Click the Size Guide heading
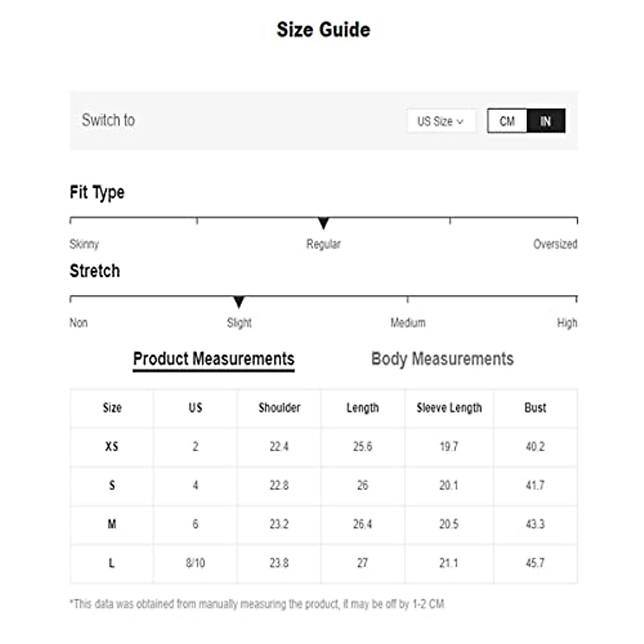Screen dimensions: 644x644 (323, 30)
